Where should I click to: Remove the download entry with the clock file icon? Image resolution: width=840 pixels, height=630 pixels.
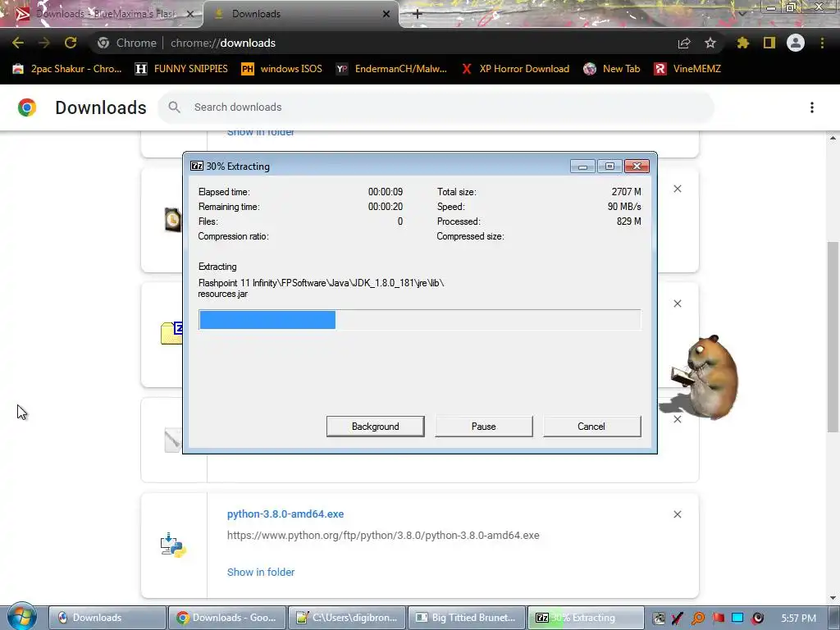coord(678,189)
